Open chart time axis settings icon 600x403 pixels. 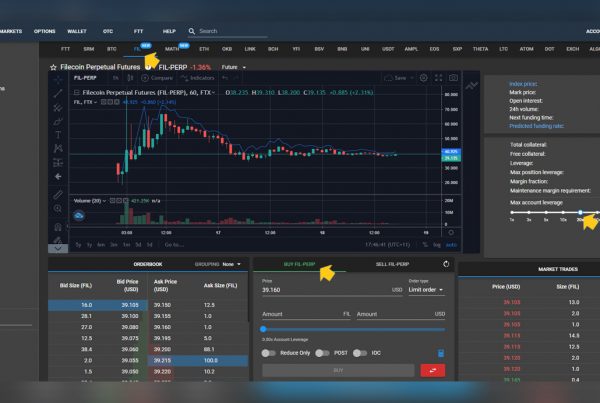pyautogui.click(x=451, y=233)
